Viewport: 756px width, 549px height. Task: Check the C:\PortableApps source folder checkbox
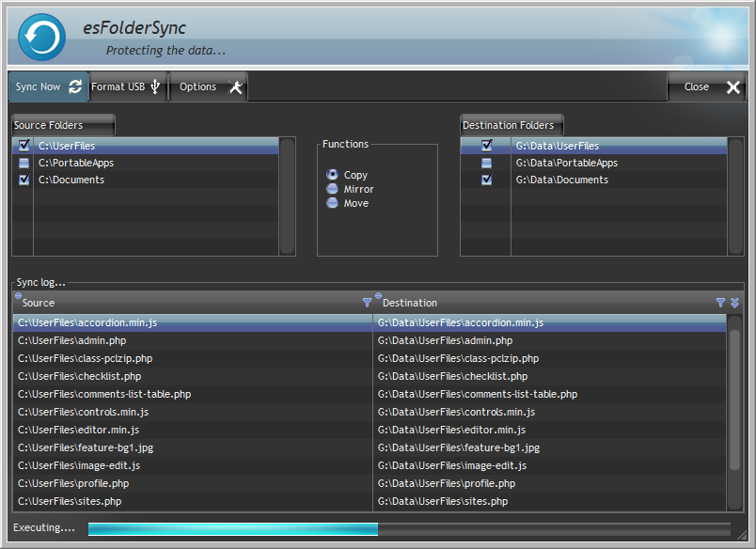24,163
